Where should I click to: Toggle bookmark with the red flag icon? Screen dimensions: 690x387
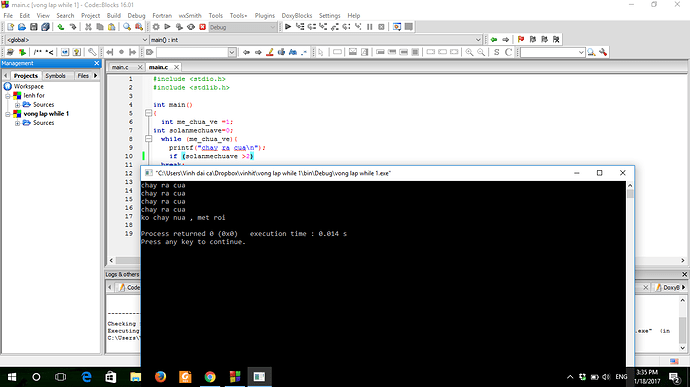(x=521, y=40)
